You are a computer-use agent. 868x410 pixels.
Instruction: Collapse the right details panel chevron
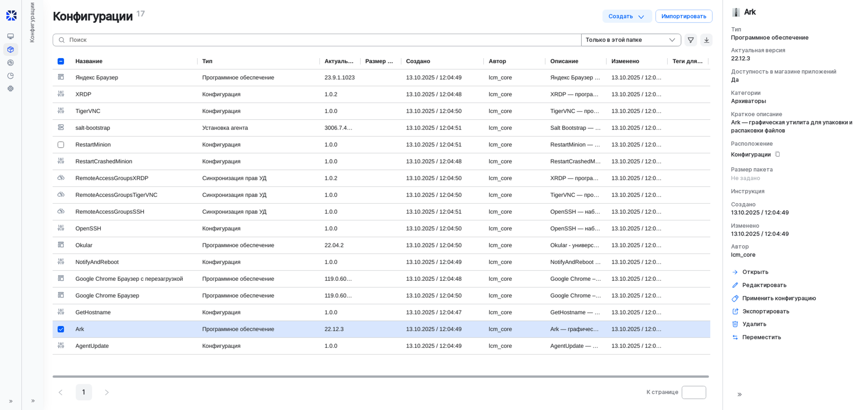pyautogui.click(x=739, y=395)
